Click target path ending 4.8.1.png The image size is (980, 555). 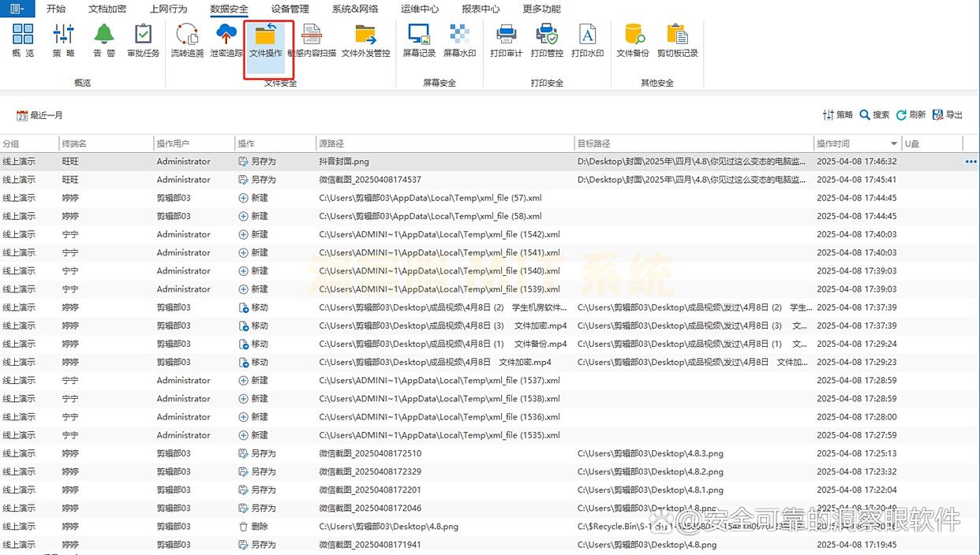click(650, 490)
